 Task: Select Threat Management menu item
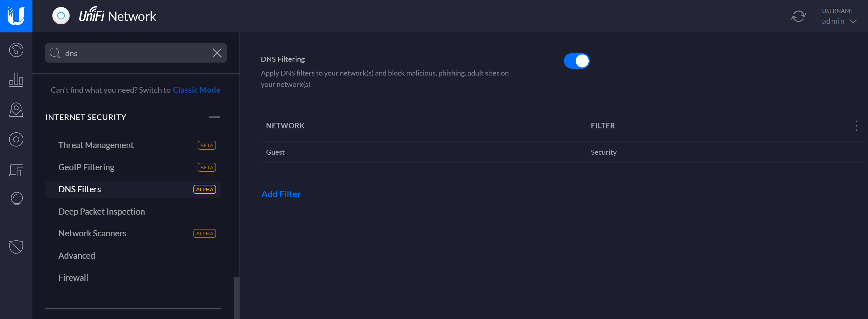tap(96, 145)
